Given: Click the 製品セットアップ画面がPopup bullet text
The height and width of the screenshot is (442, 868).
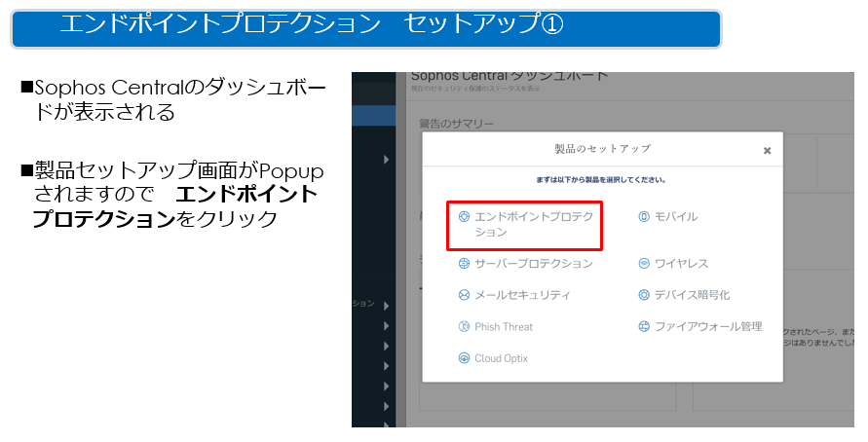Looking at the screenshot, I should pos(172,194).
